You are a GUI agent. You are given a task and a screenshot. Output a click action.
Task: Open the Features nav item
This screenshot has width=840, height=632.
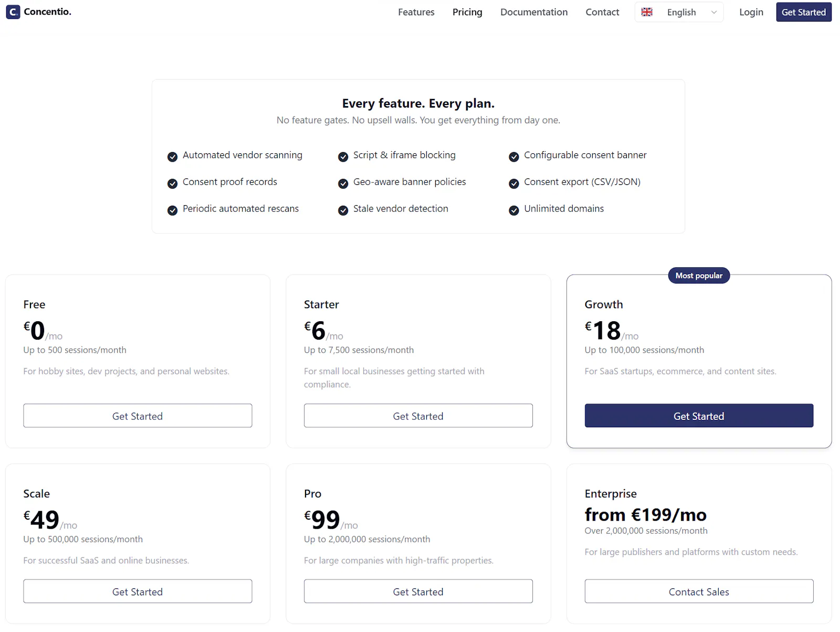pos(416,12)
